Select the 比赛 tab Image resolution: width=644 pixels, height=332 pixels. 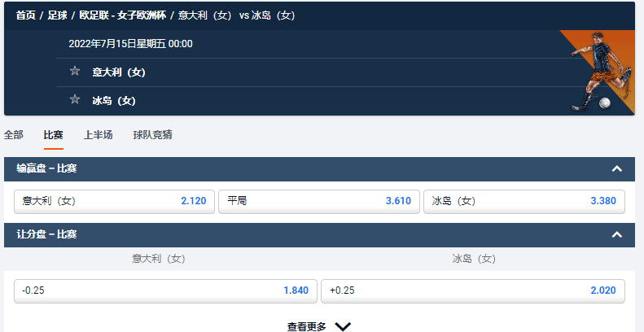[x=54, y=135]
